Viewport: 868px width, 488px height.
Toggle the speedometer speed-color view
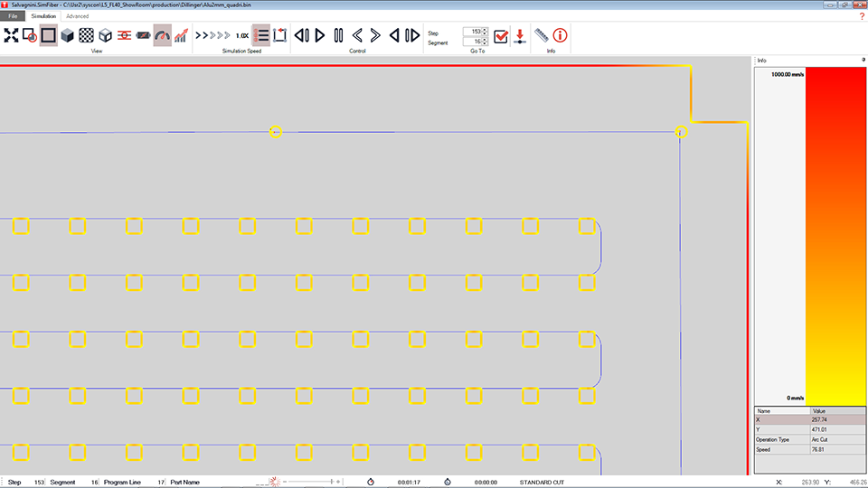point(162,35)
